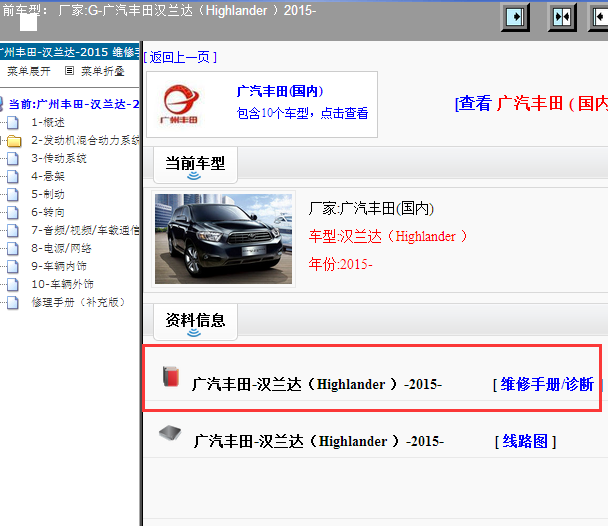The image size is (608, 526).
Task: Click yellow folder icon of item 2
Action: click(x=14, y=141)
